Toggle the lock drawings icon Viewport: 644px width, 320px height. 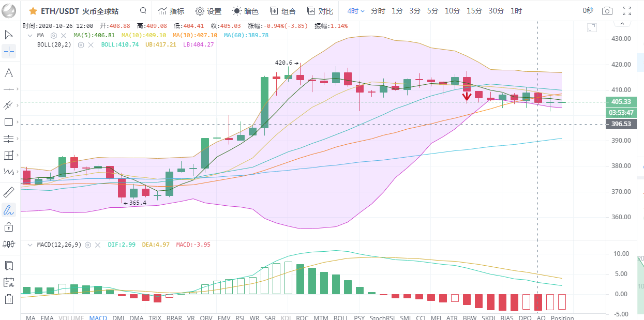tap(9, 227)
